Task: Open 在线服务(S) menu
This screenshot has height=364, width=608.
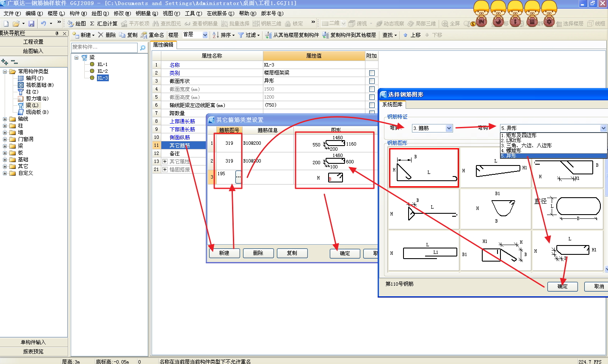Action: [220, 14]
